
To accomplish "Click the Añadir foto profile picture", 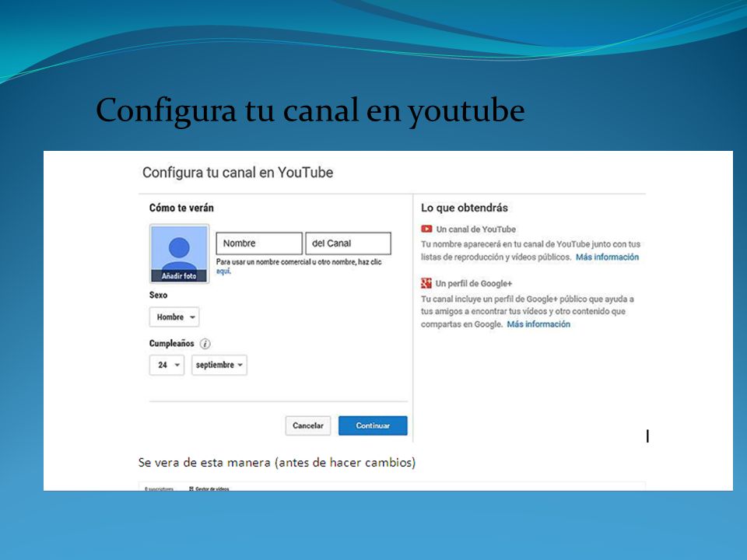I will pyautogui.click(x=179, y=254).
